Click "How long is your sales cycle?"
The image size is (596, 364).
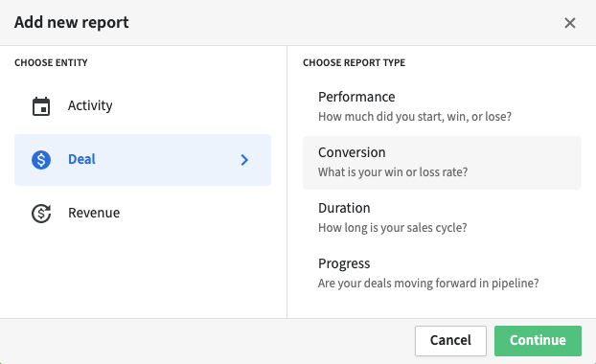[392, 228]
